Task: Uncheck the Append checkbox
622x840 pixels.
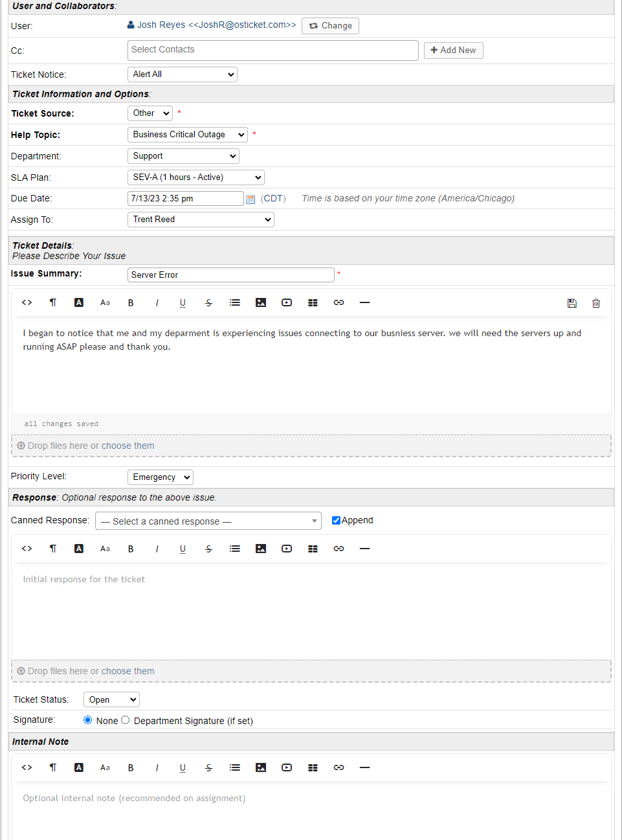Action: click(336, 519)
